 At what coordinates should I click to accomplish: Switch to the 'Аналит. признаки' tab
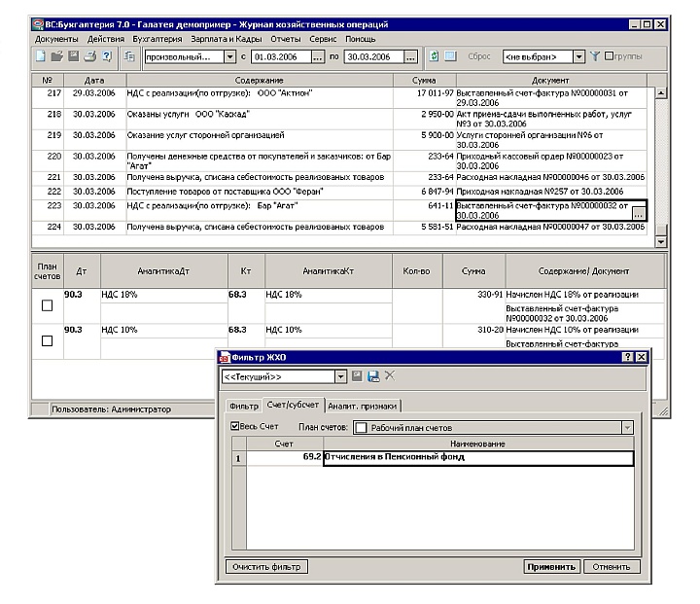pyautogui.click(x=362, y=406)
